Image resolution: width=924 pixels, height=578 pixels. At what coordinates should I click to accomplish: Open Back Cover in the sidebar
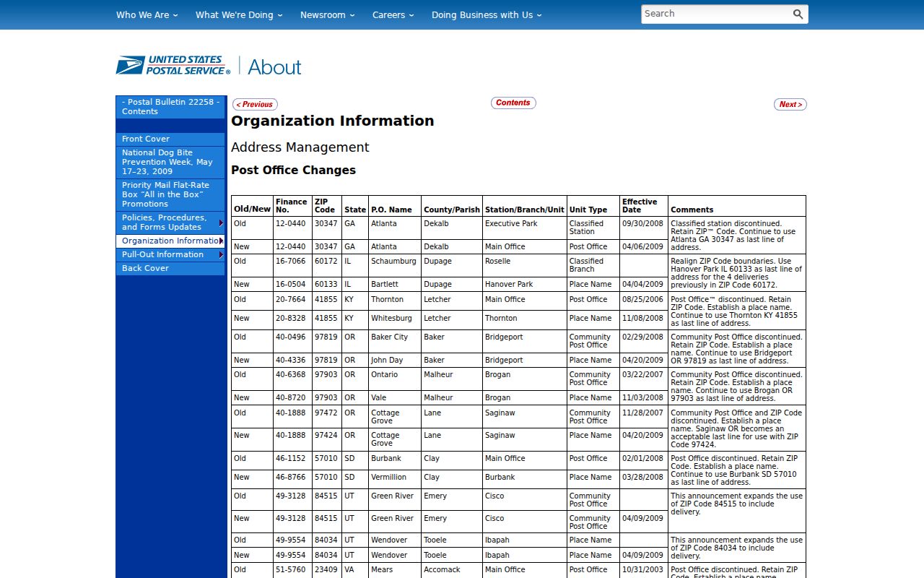click(170, 268)
